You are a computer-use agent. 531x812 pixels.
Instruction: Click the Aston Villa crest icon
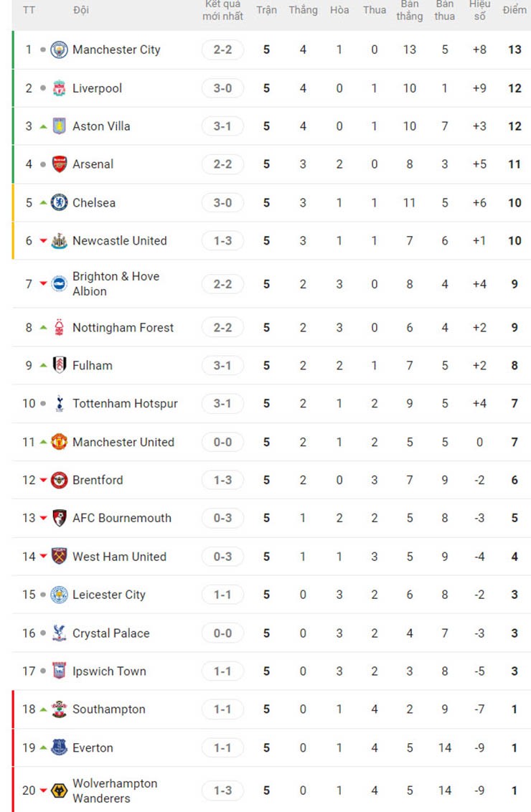pos(59,126)
